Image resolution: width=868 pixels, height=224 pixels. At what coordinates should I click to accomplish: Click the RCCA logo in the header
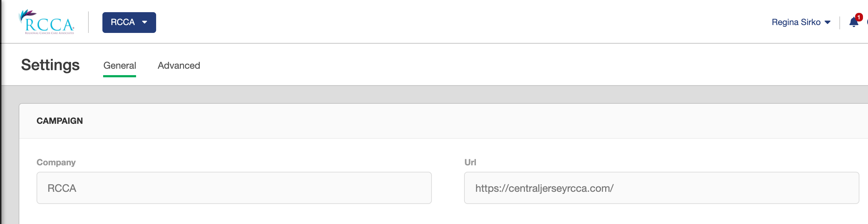[47, 22]
